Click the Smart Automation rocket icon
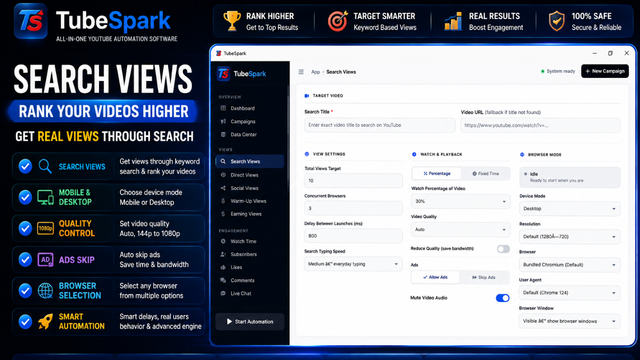Viewport: 640px width, 360px height. point(45,322)
